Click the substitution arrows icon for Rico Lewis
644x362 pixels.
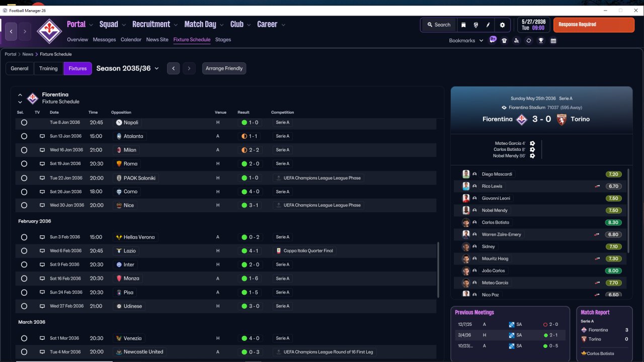[597, 186]
